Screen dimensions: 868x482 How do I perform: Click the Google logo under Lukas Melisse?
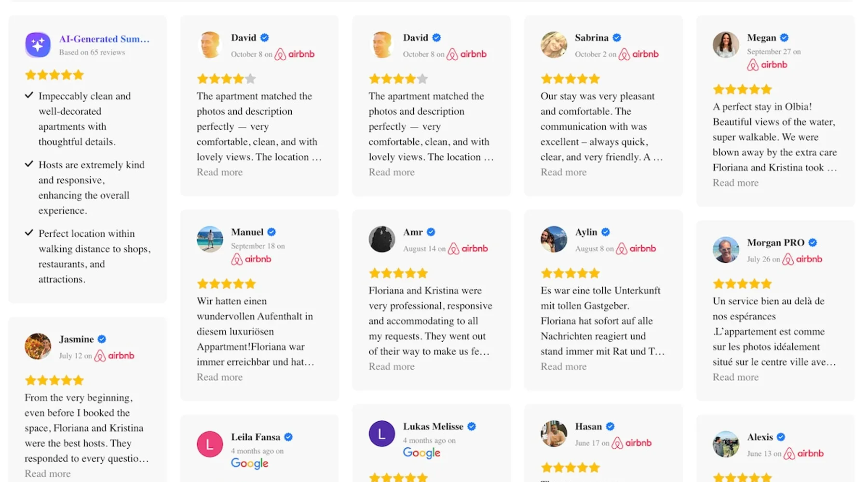pyautogui.click(x=421, y=453)
